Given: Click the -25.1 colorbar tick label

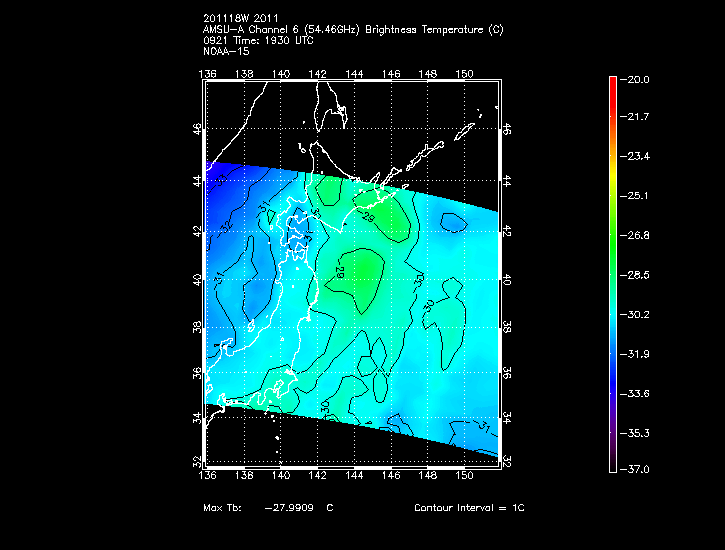Looking at the screenshot, I should [637, 196].
